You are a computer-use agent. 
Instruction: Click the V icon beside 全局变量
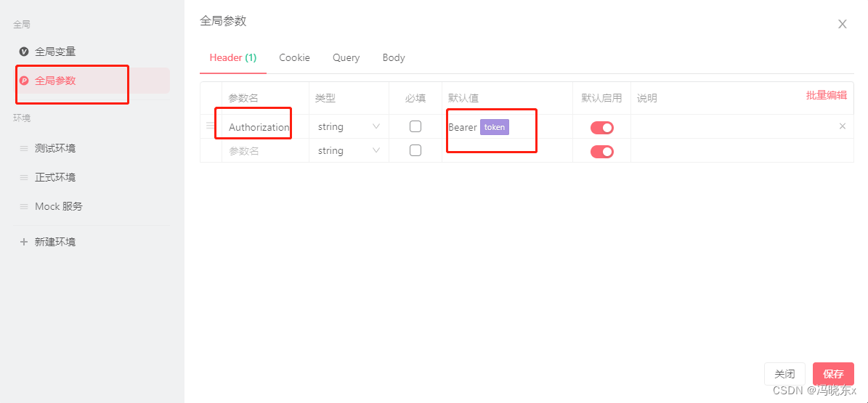click(x=24, y=52)
